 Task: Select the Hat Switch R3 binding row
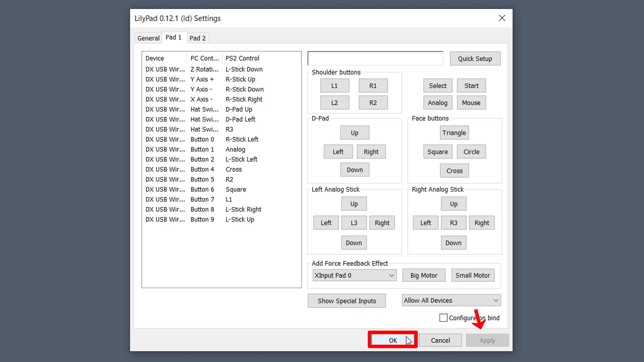[x=221, y=129]
